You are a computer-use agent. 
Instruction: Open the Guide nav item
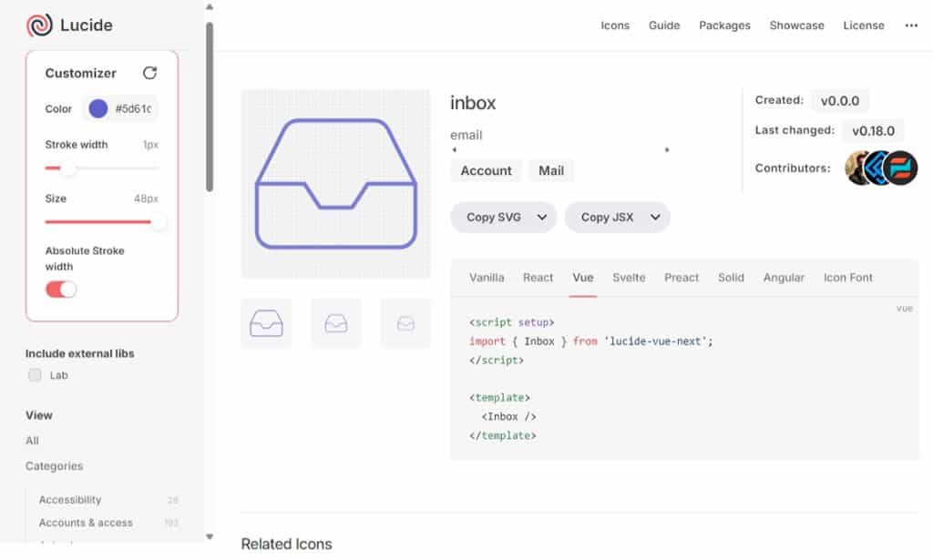tap(664, 25)
